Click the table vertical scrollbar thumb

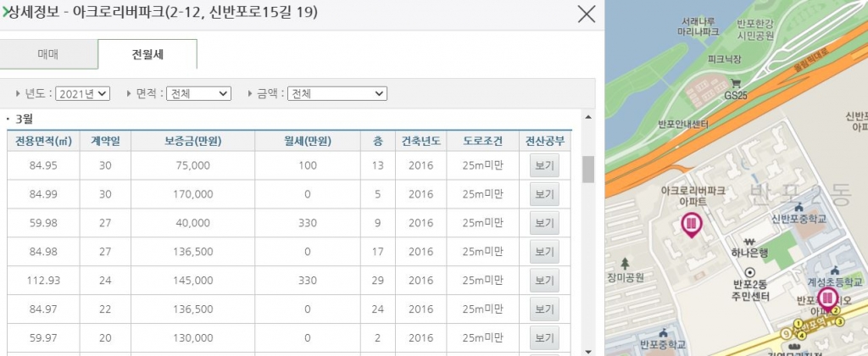(x=588, y=169)
